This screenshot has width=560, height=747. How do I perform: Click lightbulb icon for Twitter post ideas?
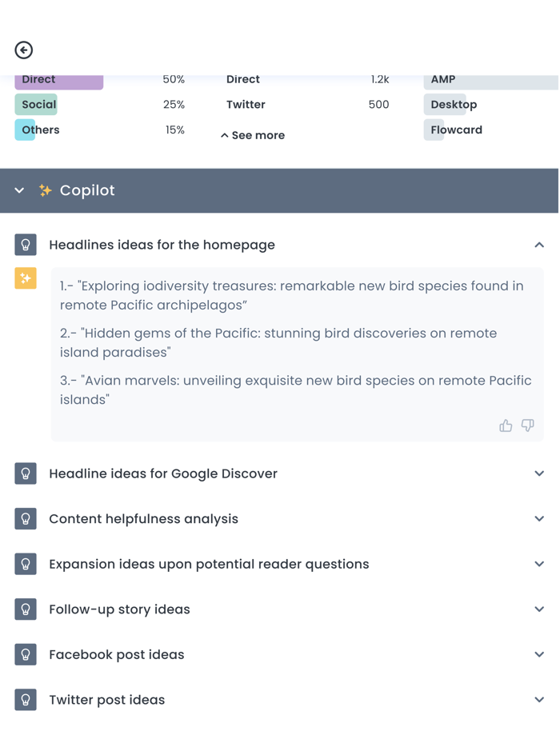click(26, 700)
